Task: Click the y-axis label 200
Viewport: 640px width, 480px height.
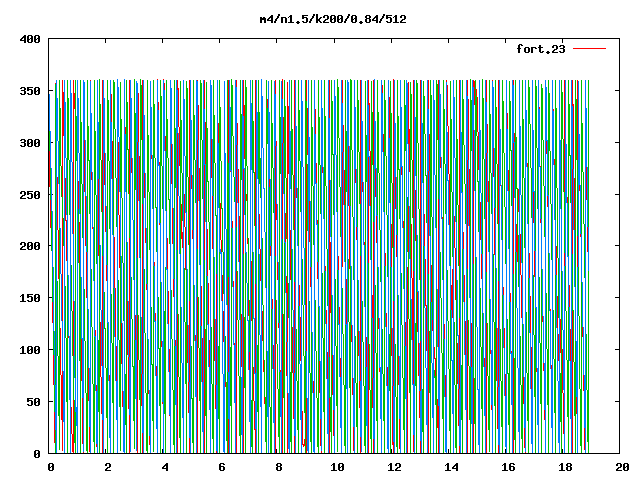Action: click(x=30, y=246)
